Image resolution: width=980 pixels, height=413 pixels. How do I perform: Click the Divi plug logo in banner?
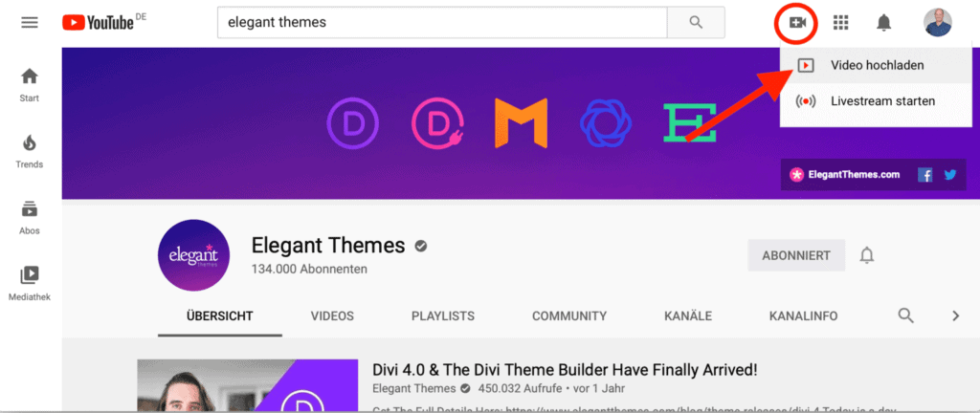click(437, 123)
